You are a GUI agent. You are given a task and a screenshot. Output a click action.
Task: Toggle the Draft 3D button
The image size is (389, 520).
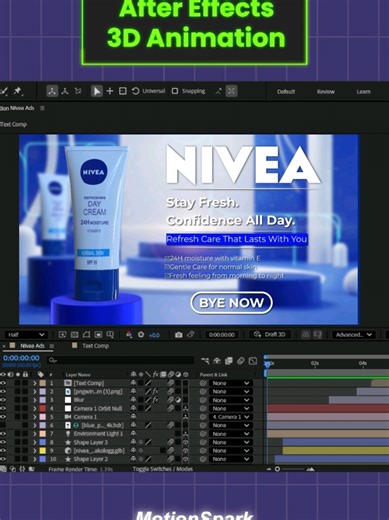(x=270, y=334)
